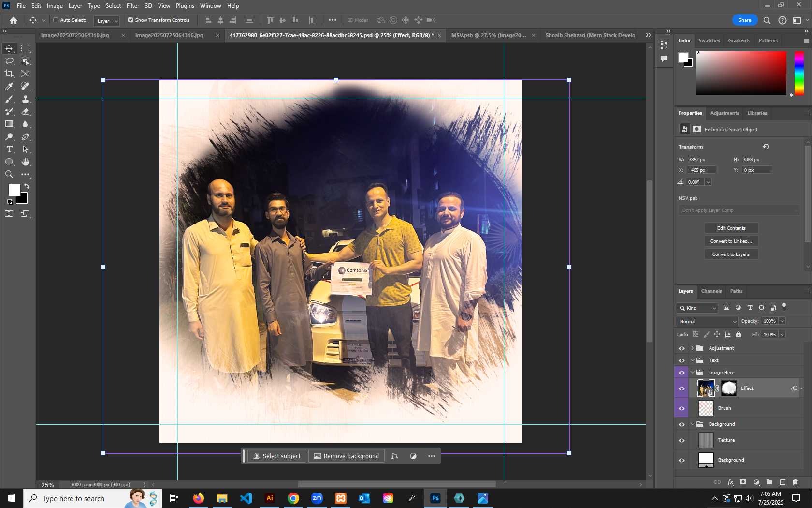Select the Blur tool

[25, 124]
